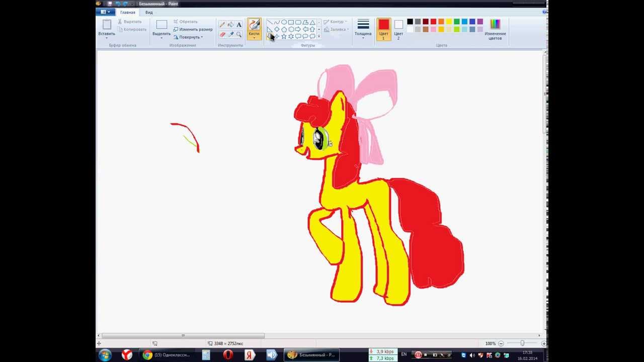Screen dimensions: 644x362
Task: Choose the rounded rectangle shape
Action: tap(298, 22)
